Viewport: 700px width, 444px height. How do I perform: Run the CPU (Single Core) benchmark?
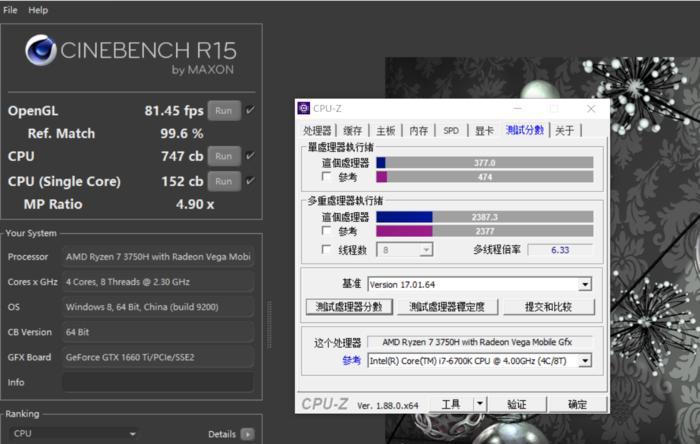pos(224,181)
